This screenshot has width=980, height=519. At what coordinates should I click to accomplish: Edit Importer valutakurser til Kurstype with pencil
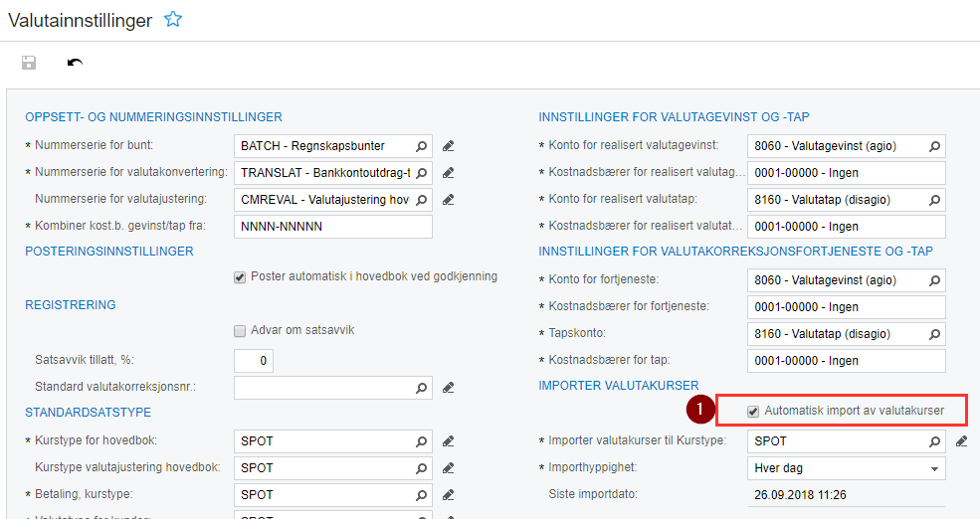962,441
